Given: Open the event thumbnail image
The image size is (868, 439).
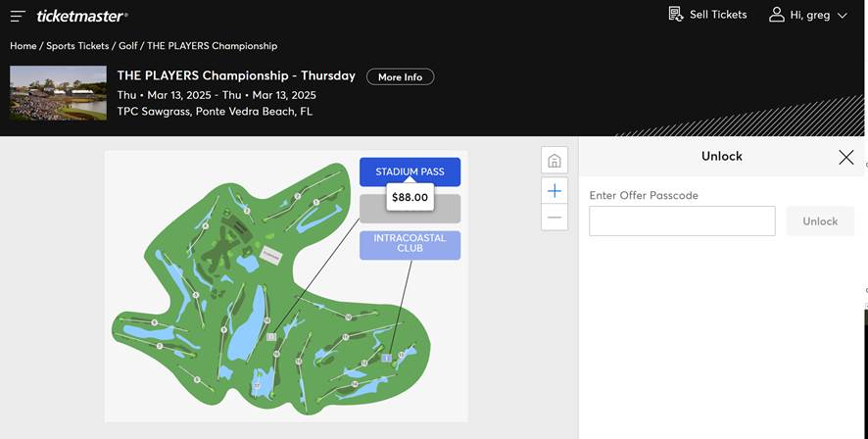Looking at the screenshot, I should [58, 93].
